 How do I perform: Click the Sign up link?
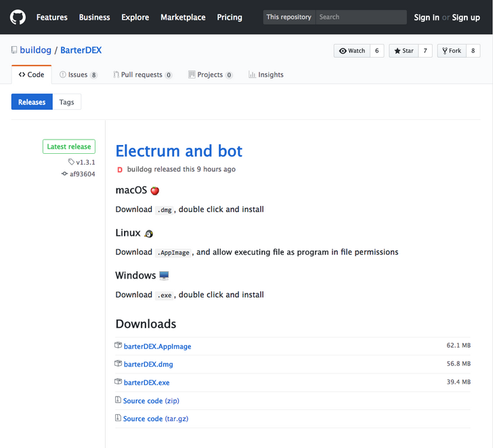pyautogui.click(x=466, y=18)
